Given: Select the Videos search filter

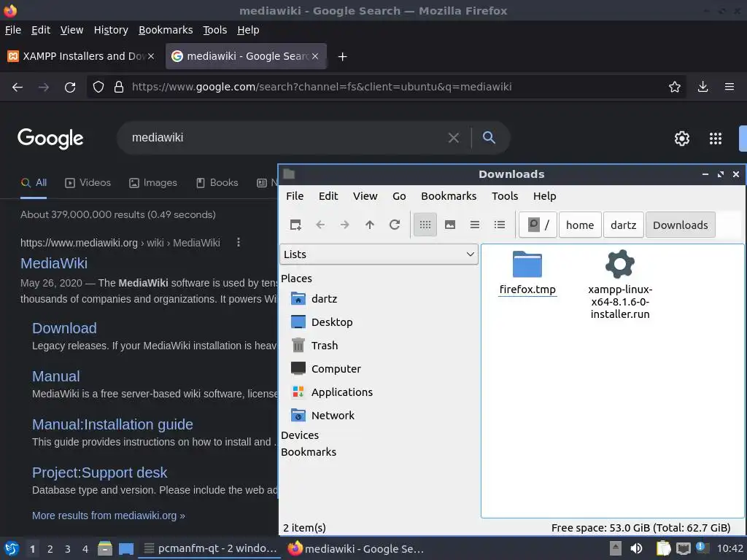Looking at the screenshot, I should (88, 183).
